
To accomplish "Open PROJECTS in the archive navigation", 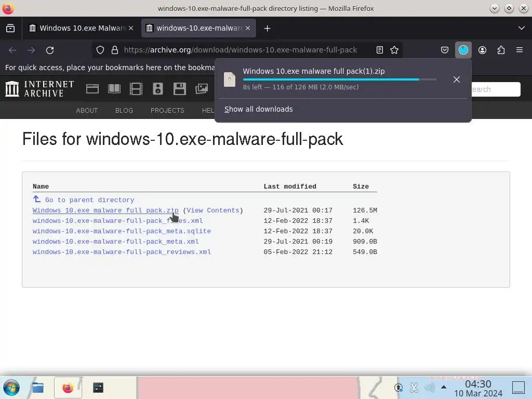I will coord(167,111).
